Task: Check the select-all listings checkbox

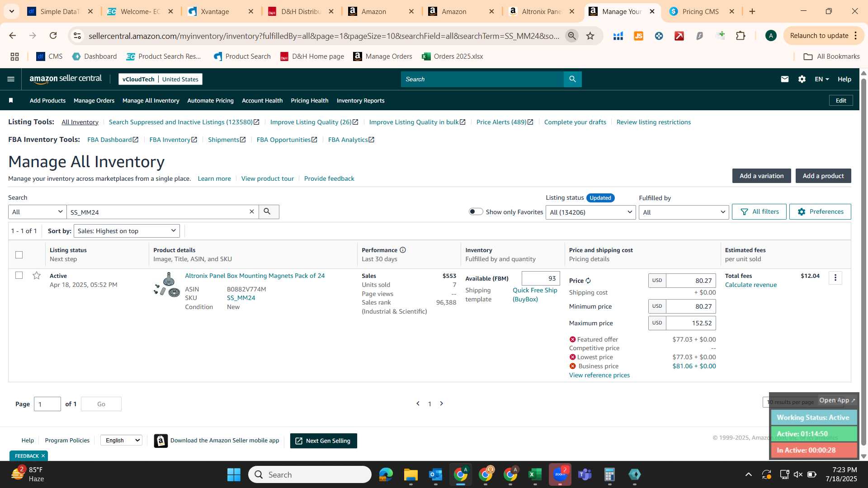Action: [x=19, y=255]
